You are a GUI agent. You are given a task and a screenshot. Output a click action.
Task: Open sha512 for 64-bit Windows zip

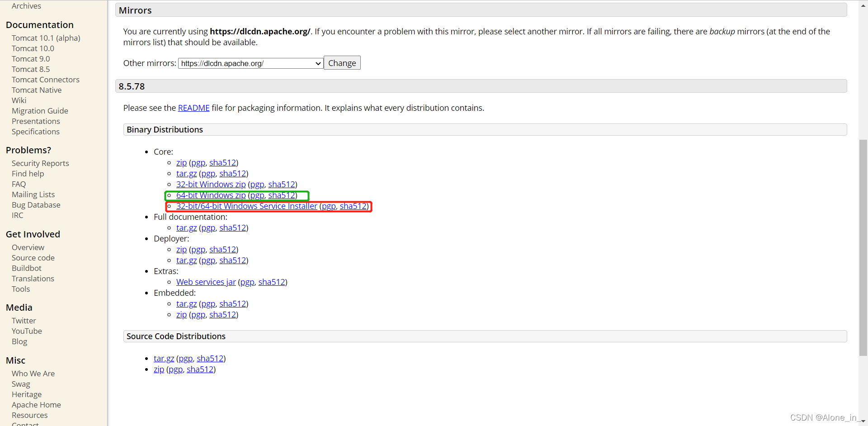pyautogui.click(x=281, y=195)
